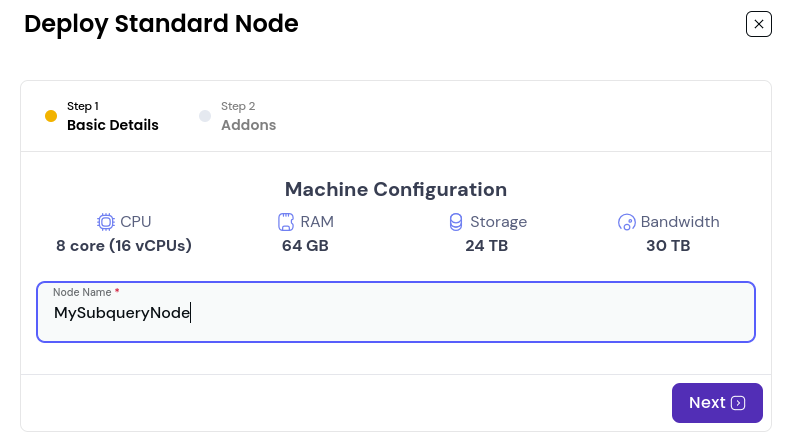Close the Deploy Standard Node dialog
This screenshot has width=791, height=447.
tap(758, 24)
